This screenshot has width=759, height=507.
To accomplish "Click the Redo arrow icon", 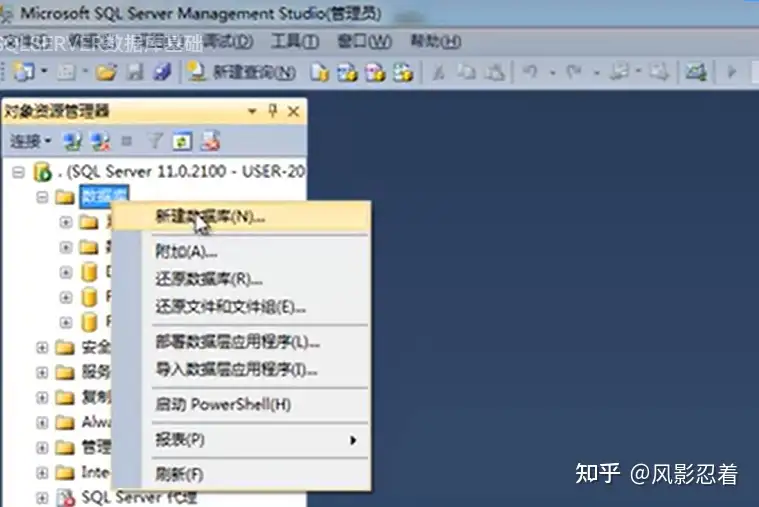I will pos(574,72).
